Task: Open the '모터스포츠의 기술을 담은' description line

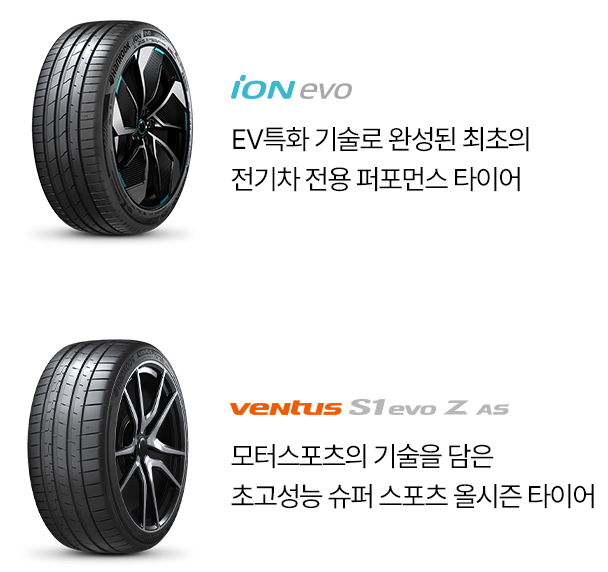Action: point(362,456)
